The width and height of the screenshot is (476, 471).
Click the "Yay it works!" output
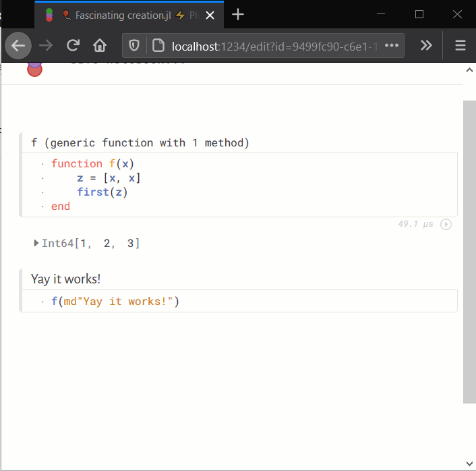[x=65, y=279]
